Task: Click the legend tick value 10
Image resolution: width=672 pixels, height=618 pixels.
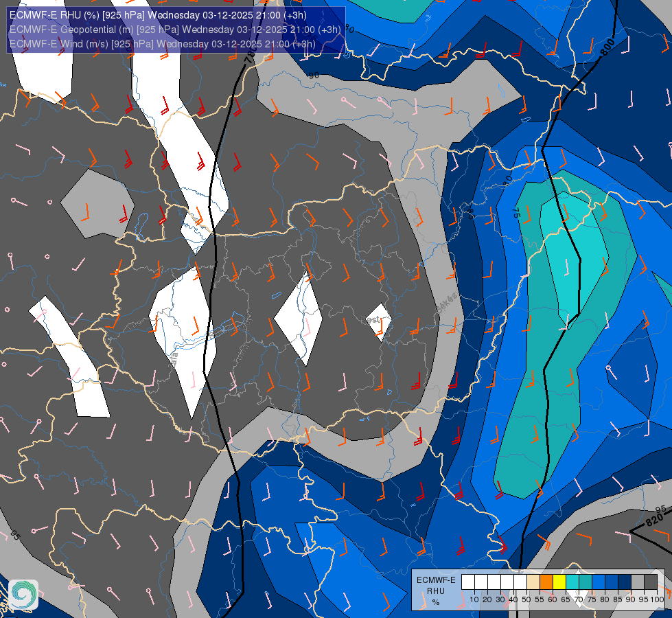Action: click(x=474, y=599)
